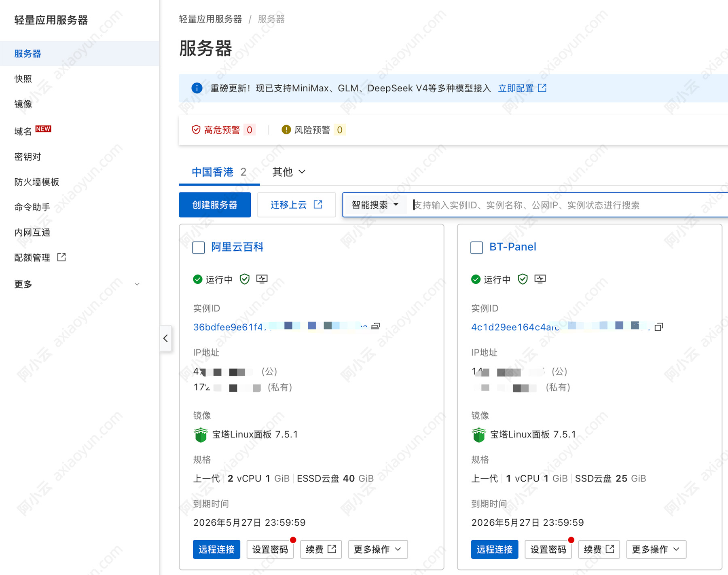Select the 中国香港 region tab
The width and height of the screenshot is (728, 575).
pyautogui.click(x=219, y=172)
